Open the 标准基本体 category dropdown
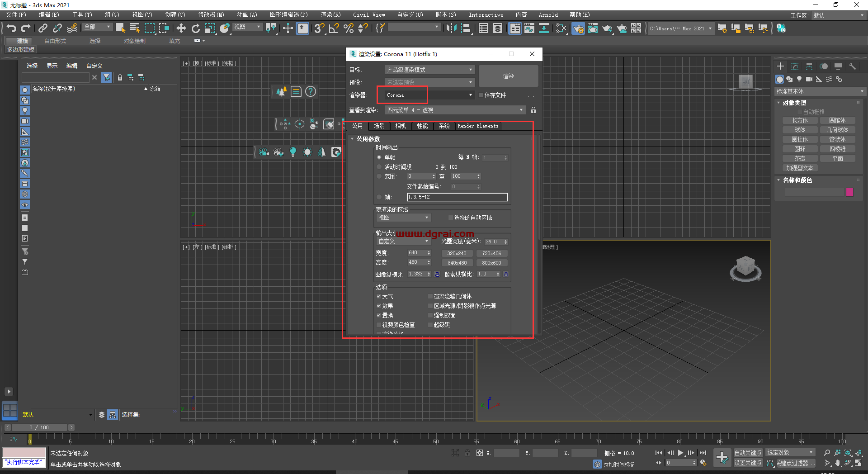 point(820,91)
